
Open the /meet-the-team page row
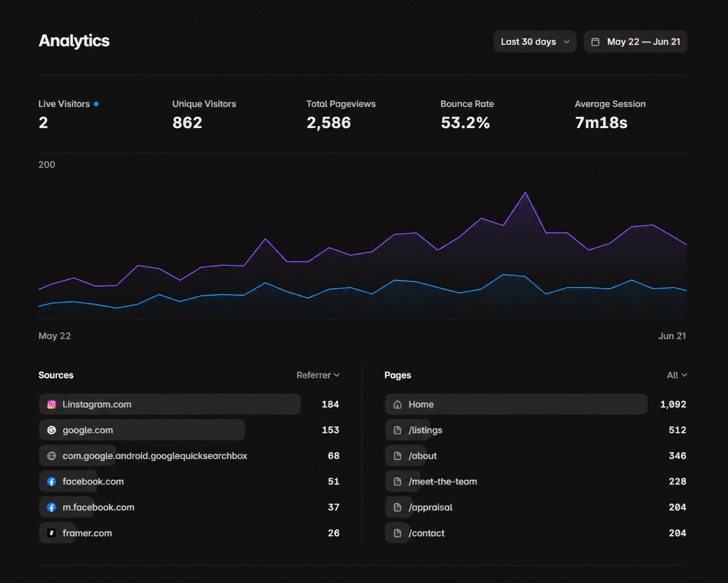pyautogui.click(x=536, y=482)
